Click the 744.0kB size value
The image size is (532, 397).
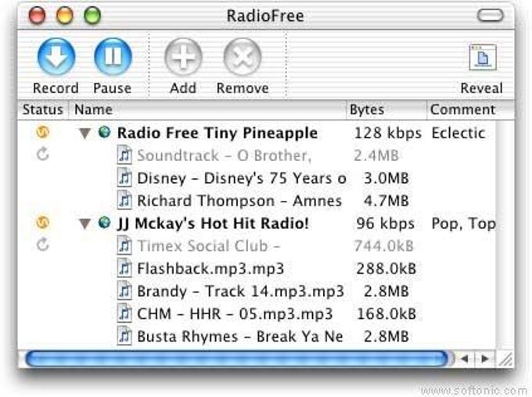pos(384,246)
